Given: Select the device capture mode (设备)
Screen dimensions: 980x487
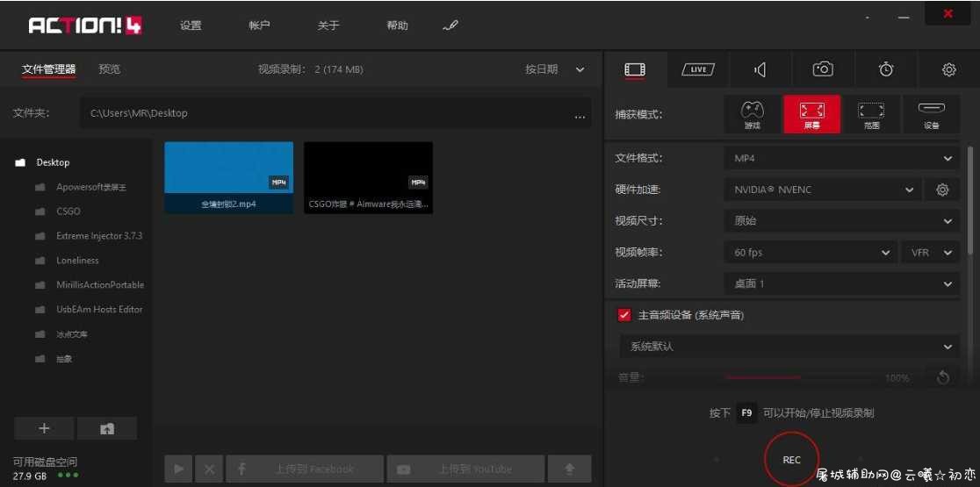Looking at the screenshot, I should click(x=931, y=114).
